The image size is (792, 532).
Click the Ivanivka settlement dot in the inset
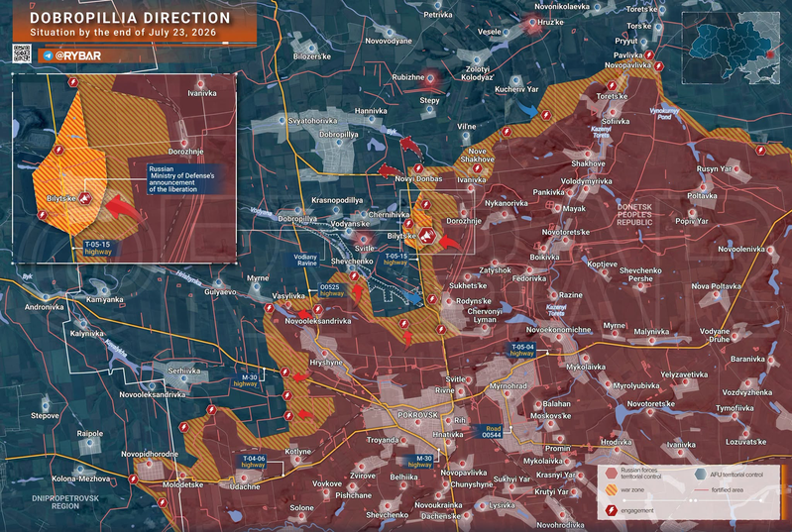[201, 84]
